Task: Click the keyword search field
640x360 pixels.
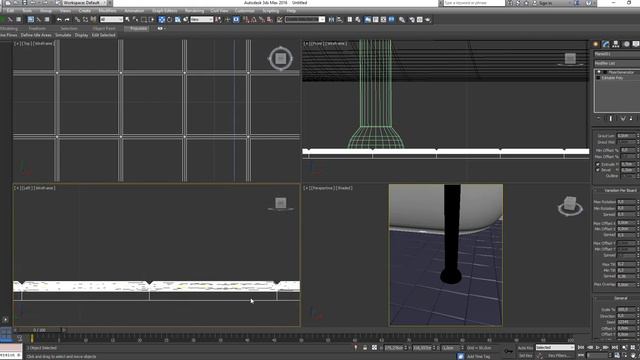Action: click(474, 3)
